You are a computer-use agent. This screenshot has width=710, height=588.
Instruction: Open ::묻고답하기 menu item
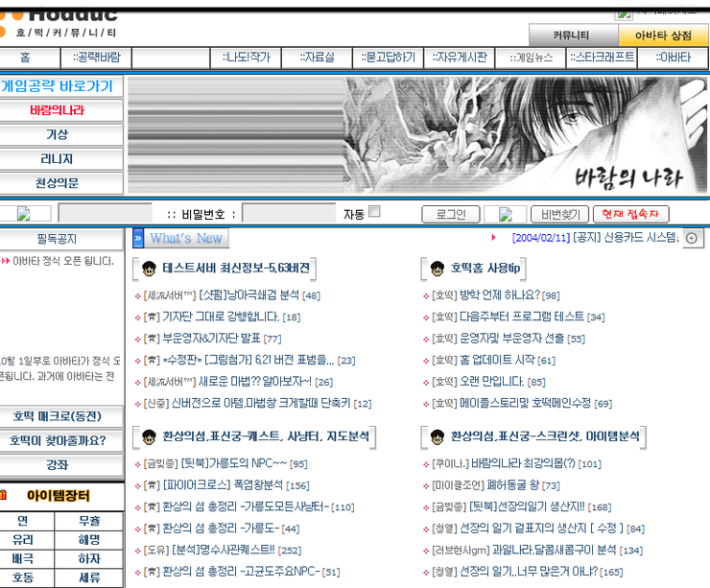click(388, 58)
